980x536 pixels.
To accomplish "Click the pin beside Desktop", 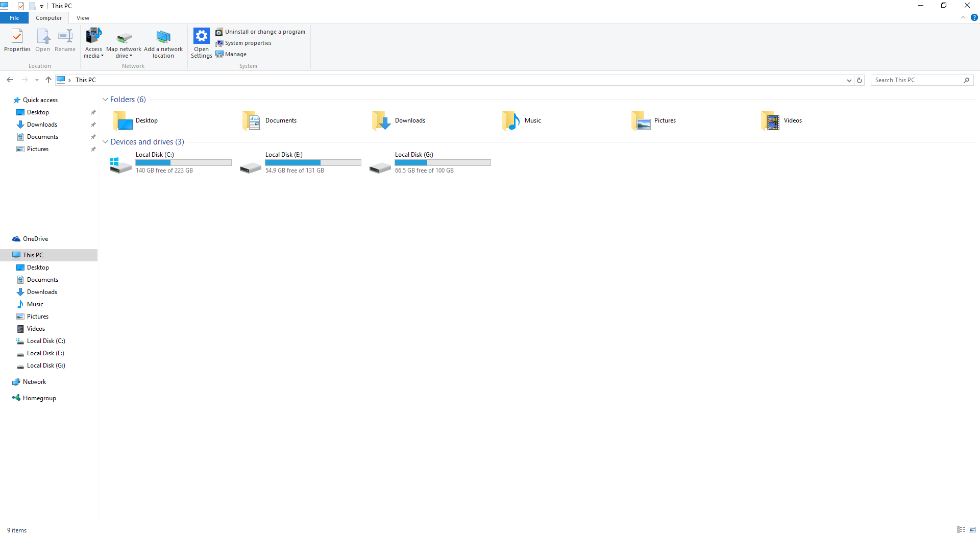I will 93,112.
